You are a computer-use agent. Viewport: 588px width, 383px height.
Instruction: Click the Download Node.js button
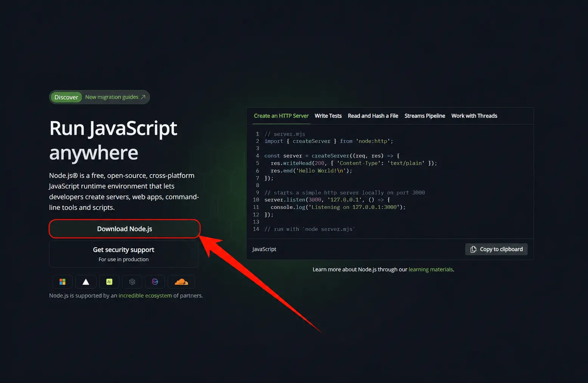[124, 229]
